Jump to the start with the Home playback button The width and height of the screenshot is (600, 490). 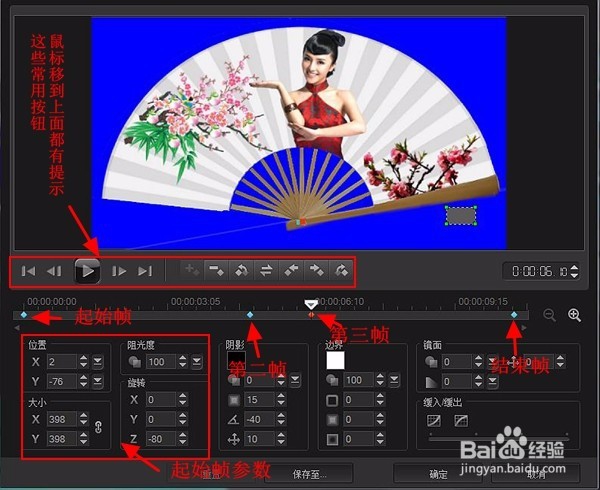28,271
